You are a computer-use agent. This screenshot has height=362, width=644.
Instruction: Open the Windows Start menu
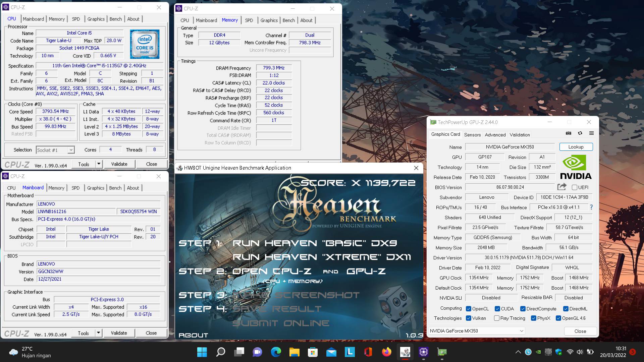tap(202, 352)
